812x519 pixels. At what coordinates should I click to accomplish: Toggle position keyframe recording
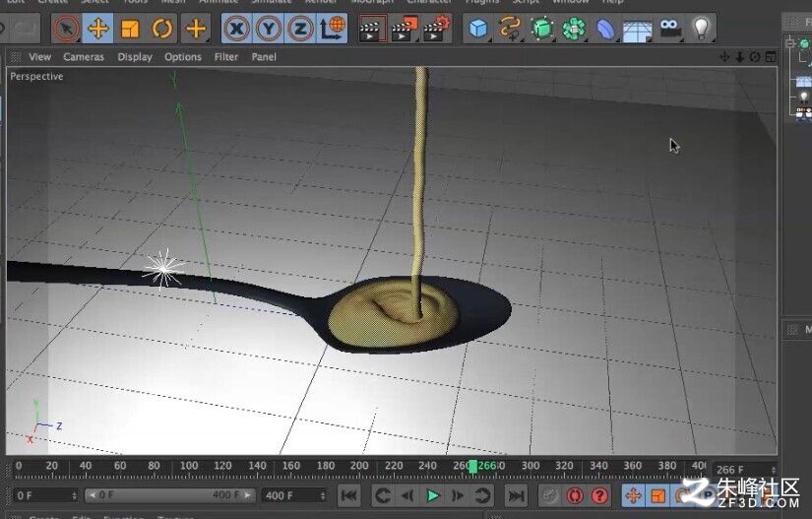point(633,495)
